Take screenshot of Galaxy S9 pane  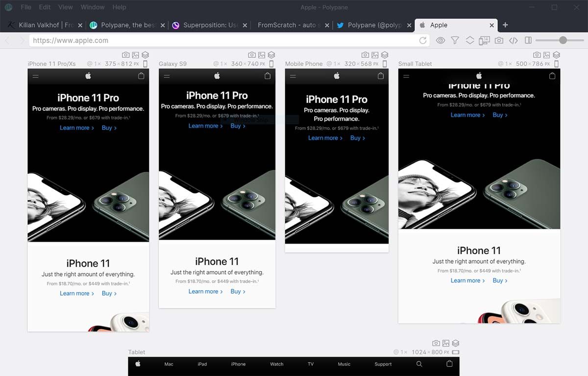pyautogui.click(x=252, y=55)
